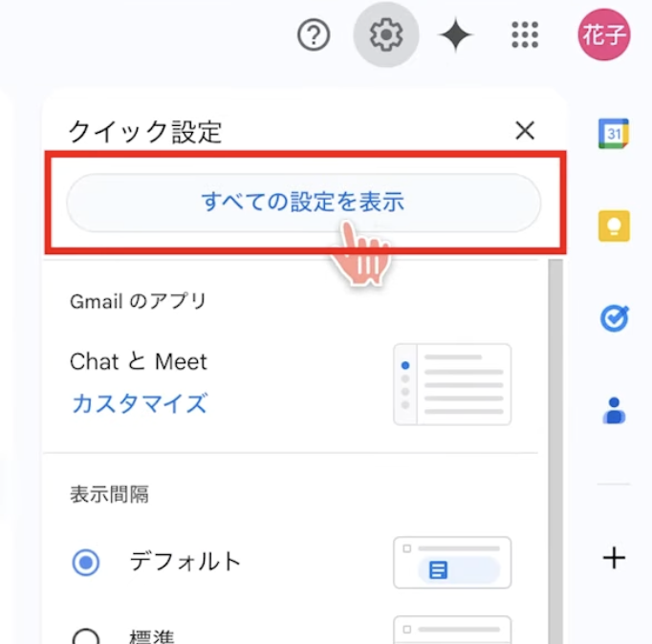The width and height of the screenshot is (652, 644).
Task: Click the デフォルト density preview thumbnail
Action: click(452, 563)
